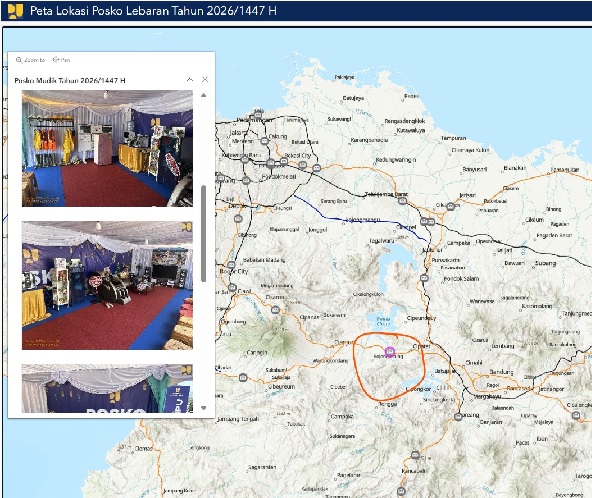
Task: Close the Posko Mudik Tahun 2026 popup
Action: (x=205, y=79)
